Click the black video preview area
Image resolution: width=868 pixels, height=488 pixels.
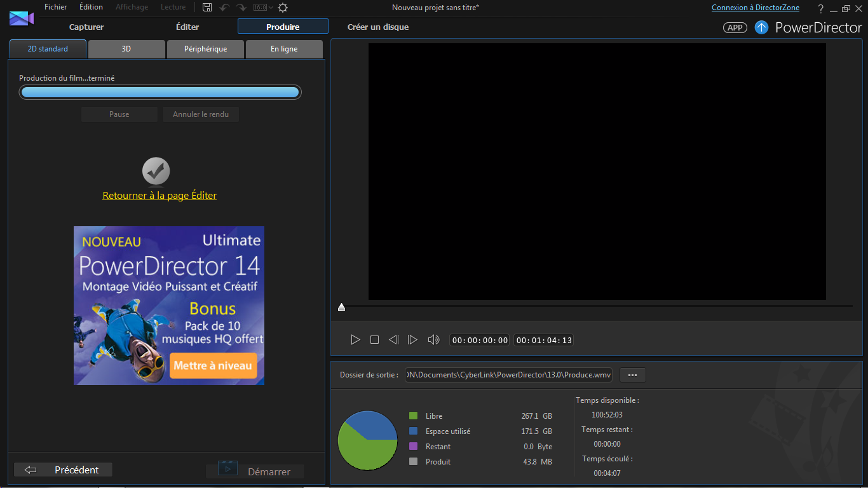click(x=597, y=172)
